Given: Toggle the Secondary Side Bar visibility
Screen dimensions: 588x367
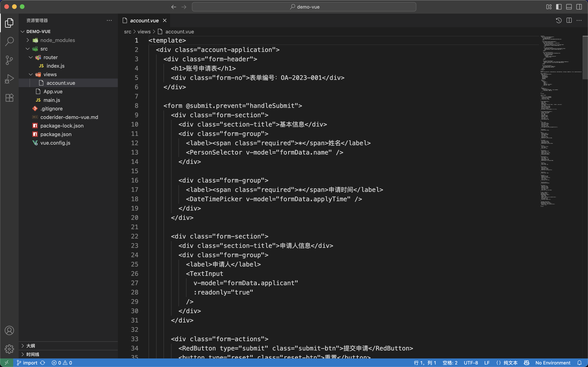Looking at the screenshot, I should click(579, 7).
